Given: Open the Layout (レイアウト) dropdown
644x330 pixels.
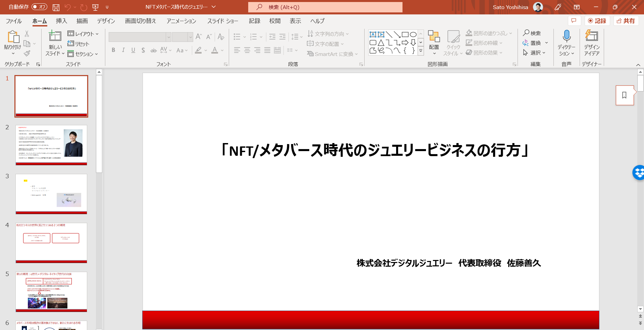Looking at the screenshot, I should coord(83,34).
